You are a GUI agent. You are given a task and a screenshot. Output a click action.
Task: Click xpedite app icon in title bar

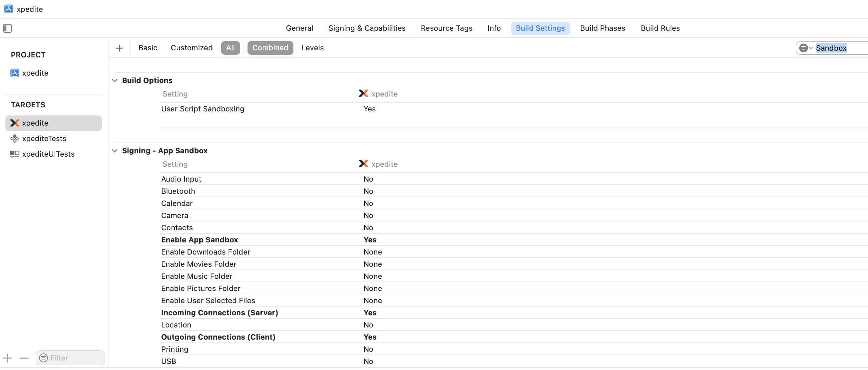click(9, 9)
